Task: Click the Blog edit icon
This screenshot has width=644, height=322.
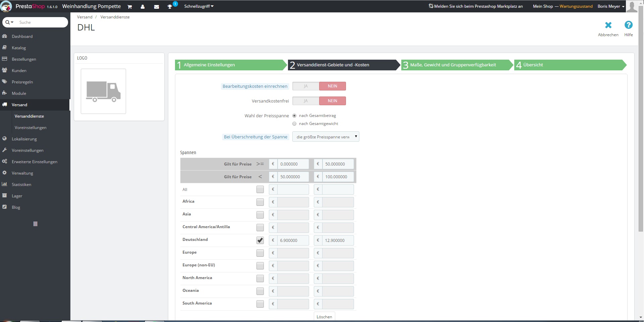Action: coord(5,207)
